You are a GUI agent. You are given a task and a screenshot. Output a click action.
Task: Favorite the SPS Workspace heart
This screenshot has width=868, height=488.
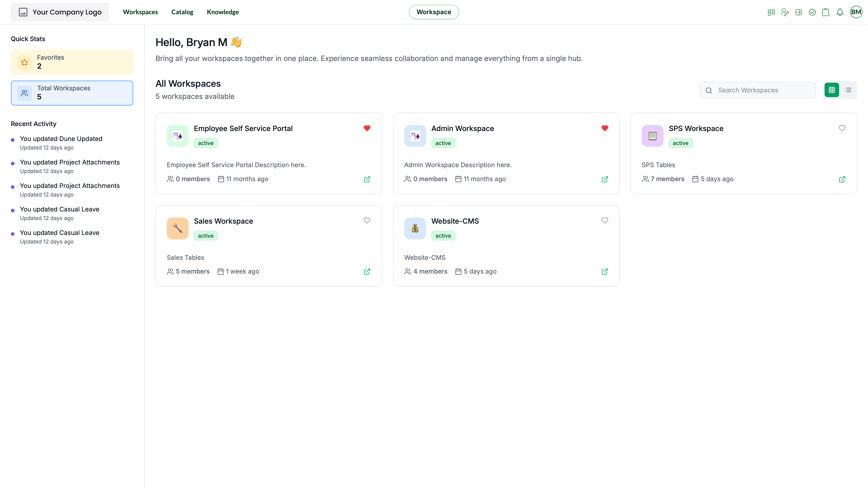842,128
